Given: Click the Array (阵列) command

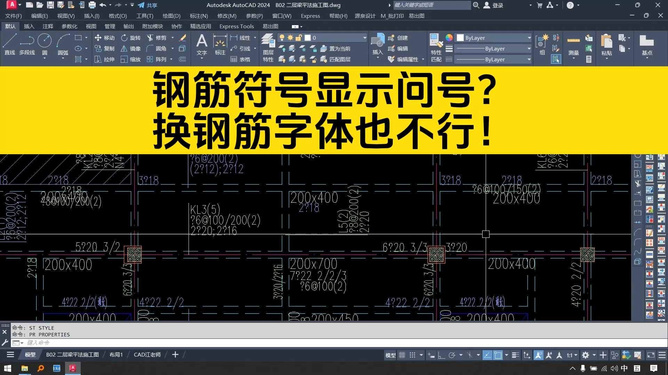Looking at the screenshot, I should (156, 59).
